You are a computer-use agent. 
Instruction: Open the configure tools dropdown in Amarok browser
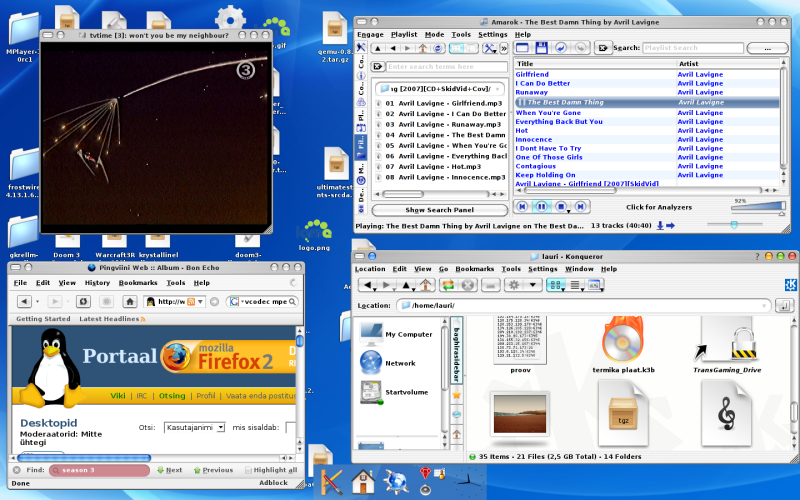click(x=490, y=48)
